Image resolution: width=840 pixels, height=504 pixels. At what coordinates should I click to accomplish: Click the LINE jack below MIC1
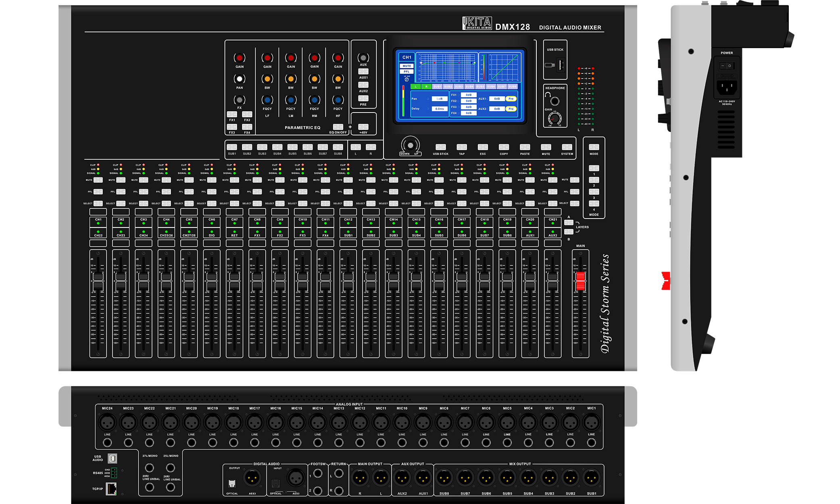(591, 443)
